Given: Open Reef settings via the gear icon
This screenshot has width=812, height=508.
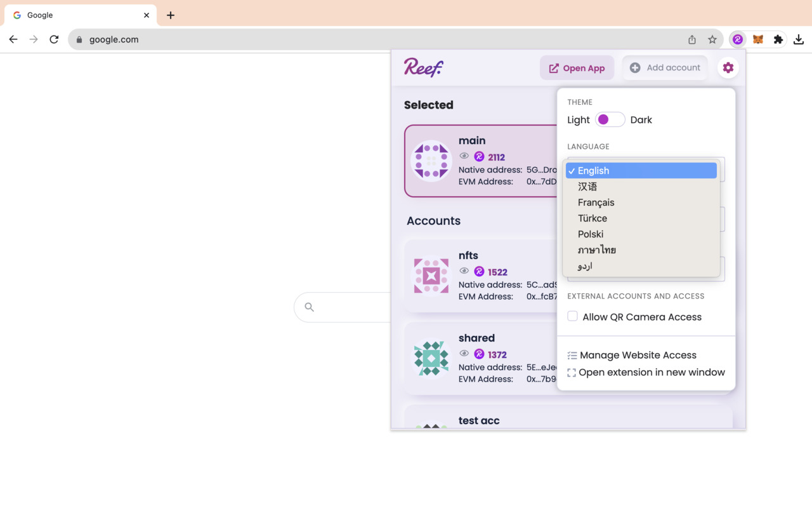Looking at the screenshot, I should (x=728, y=67).
